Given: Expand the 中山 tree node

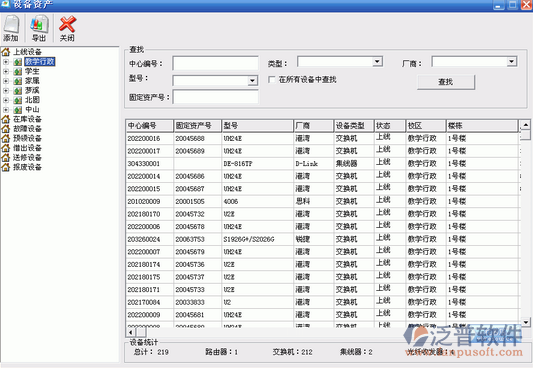Looking at the screenshot, I should pos(6,110).
